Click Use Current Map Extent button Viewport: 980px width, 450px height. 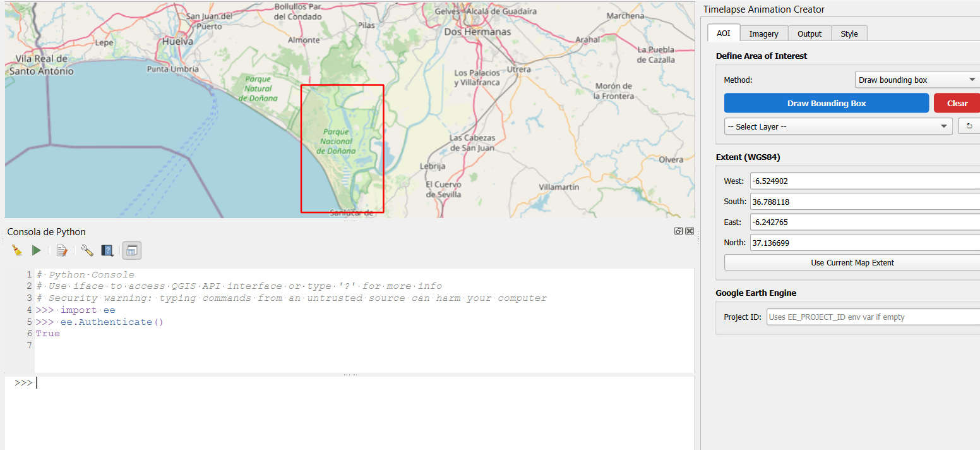[852, 262]
